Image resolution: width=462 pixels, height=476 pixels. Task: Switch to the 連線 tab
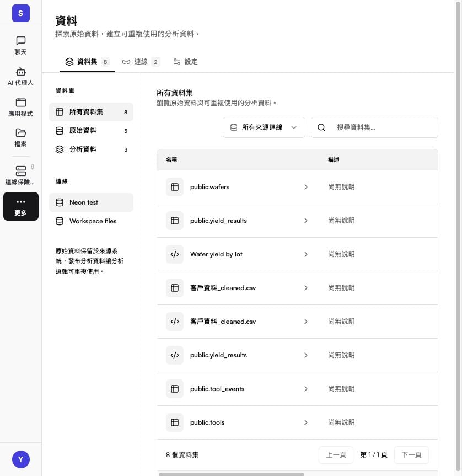pyautogui.click(x=141, y=62)
